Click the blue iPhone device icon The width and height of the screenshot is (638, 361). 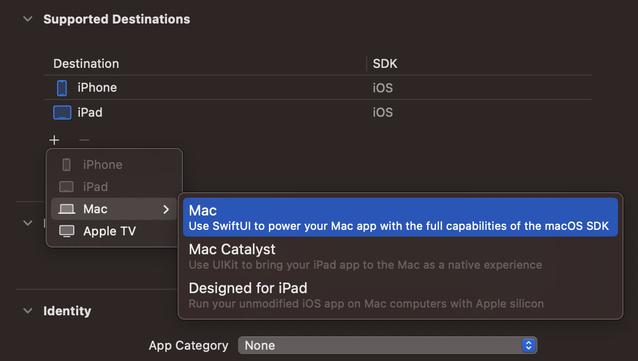62,88
